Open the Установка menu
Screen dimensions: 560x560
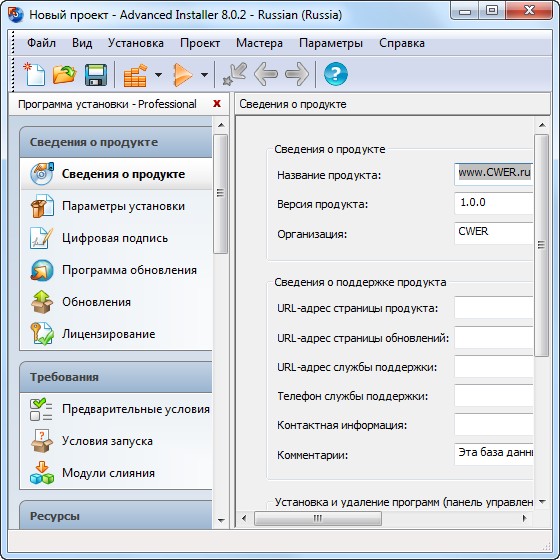click(x=136, y=43)
